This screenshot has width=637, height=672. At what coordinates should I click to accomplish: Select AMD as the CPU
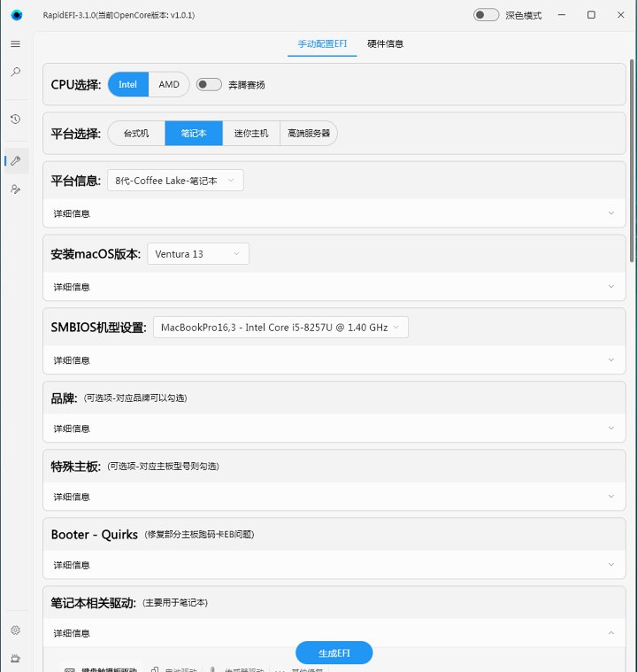tap(168, 85)
